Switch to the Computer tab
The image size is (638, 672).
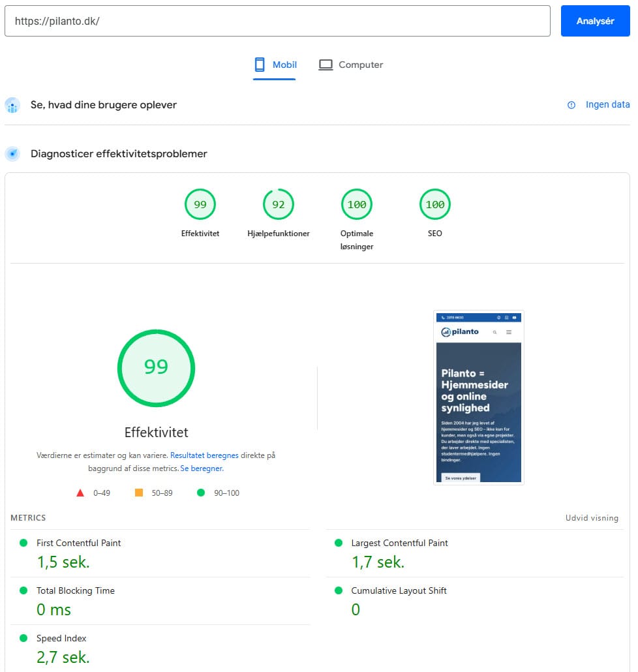pos(350,65)
